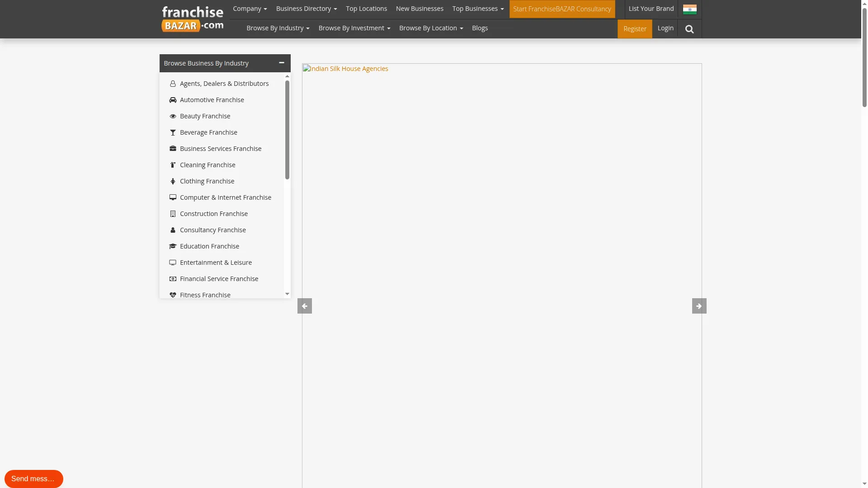The height and width of the screenshot is (488, 868).
Task: Click the heartbeat icon for Fitness Franchise
Action: pos(173,295)
